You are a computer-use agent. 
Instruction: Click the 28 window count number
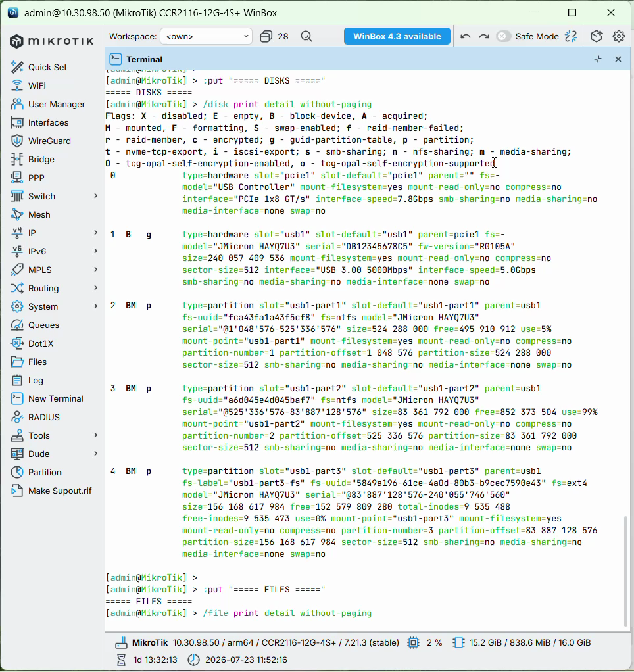(283, 36)
